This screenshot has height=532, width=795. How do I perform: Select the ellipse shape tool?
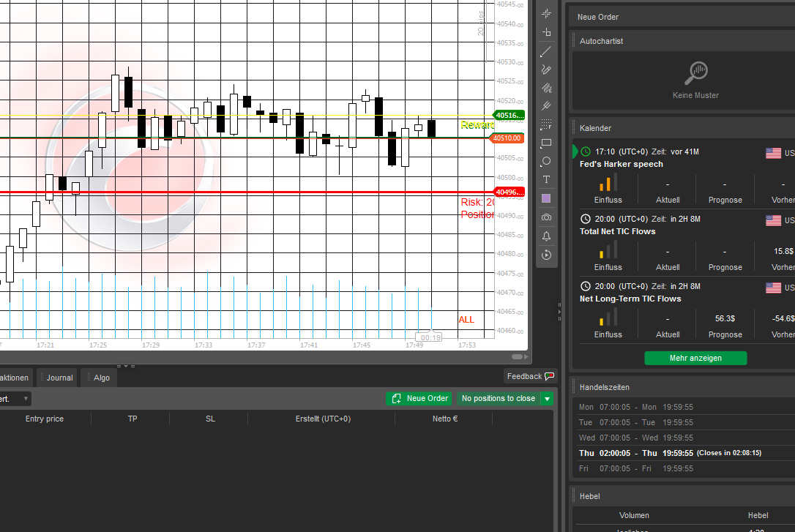click(546, 161)
